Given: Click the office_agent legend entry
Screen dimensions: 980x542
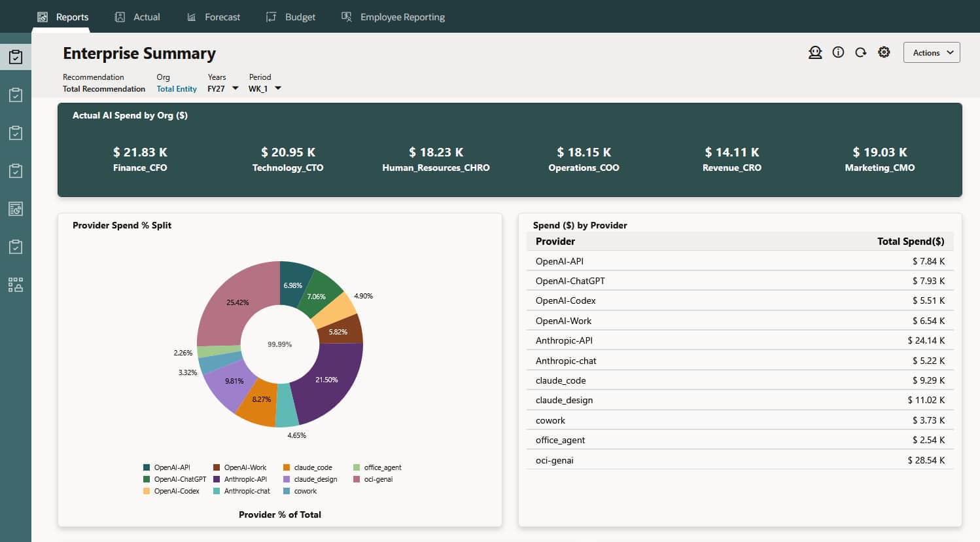Looking at the screenshot, I should coord(377,467).
